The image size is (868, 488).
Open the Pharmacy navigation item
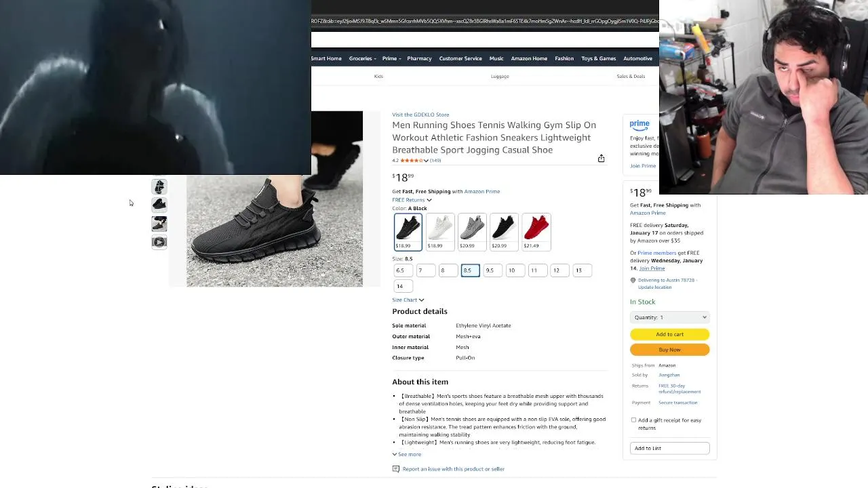coord(419,58)
